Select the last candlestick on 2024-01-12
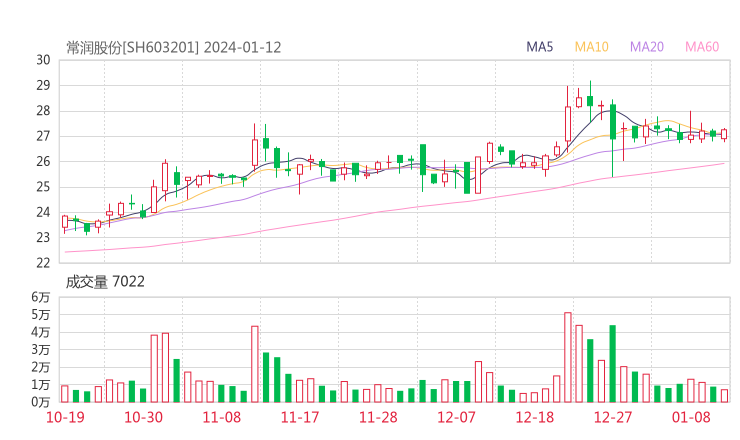The width and height of the screenshot is (740, 440). click(x=724, y=134)
